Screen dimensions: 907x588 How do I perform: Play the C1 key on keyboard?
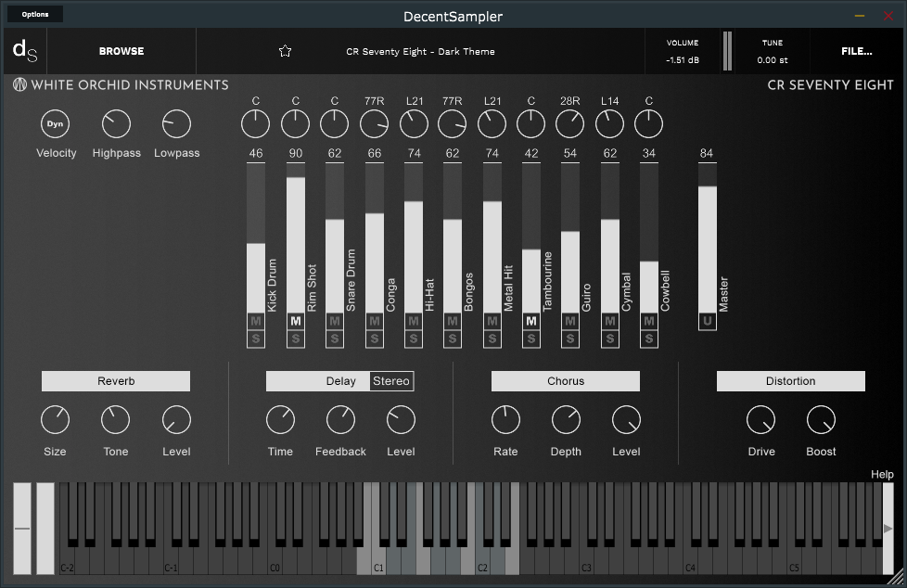pos(378,558)
